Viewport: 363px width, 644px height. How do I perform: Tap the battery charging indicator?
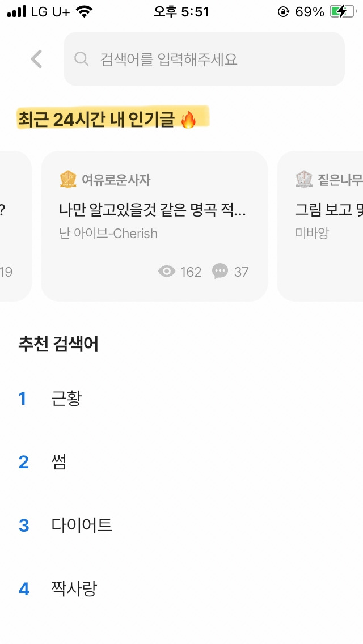(342, 11)
